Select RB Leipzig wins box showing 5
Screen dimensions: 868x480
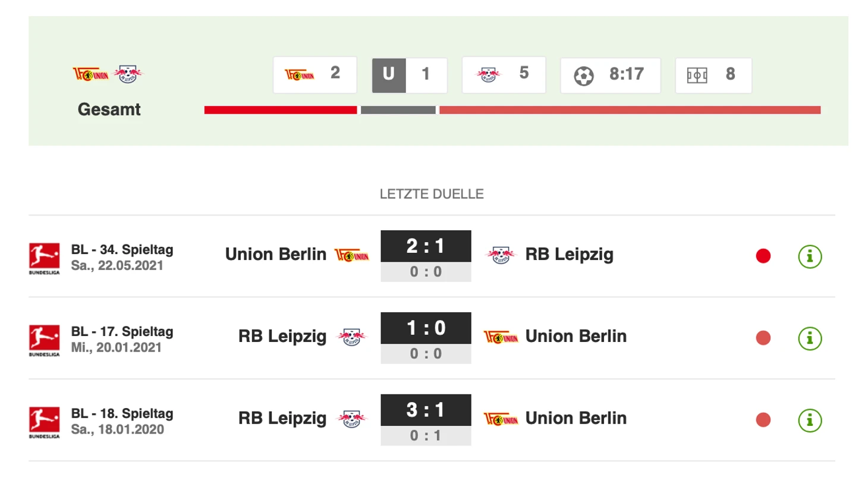tap(503, 75)
